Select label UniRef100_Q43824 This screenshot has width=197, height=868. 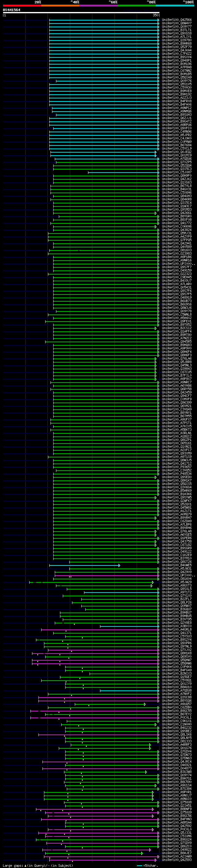[177, 230]
